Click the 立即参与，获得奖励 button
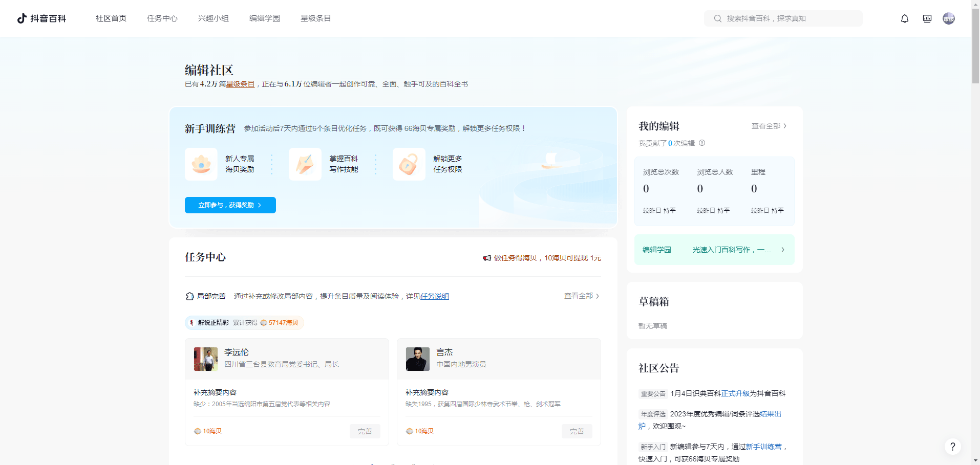This screenshot has width=980, height=465. click(x=230, y=205)
